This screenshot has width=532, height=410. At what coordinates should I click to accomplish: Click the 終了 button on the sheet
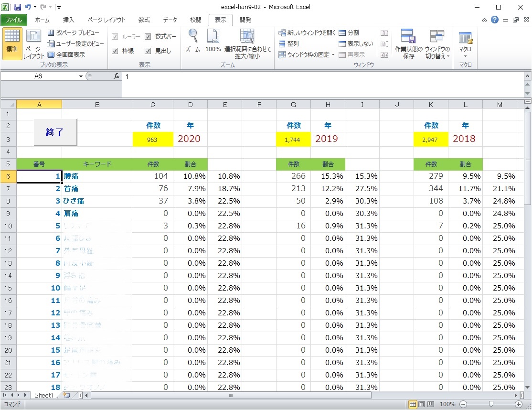[x=55, y=132]
